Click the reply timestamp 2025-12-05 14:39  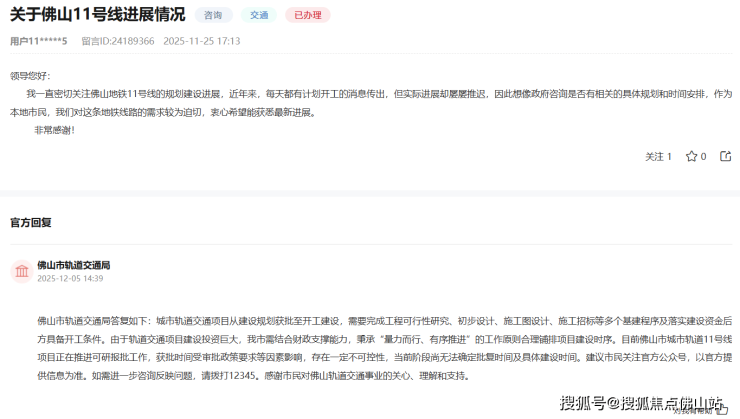pos(70,278)
